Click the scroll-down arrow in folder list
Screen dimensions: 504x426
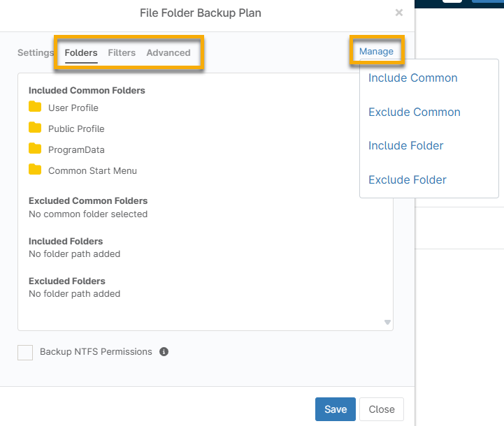(388, 322)
